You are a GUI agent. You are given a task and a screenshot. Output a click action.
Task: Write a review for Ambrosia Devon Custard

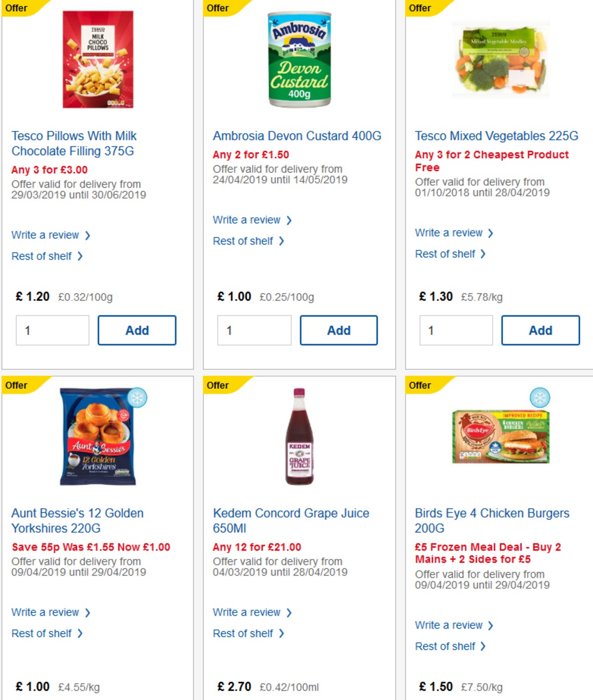pos(248,219)
